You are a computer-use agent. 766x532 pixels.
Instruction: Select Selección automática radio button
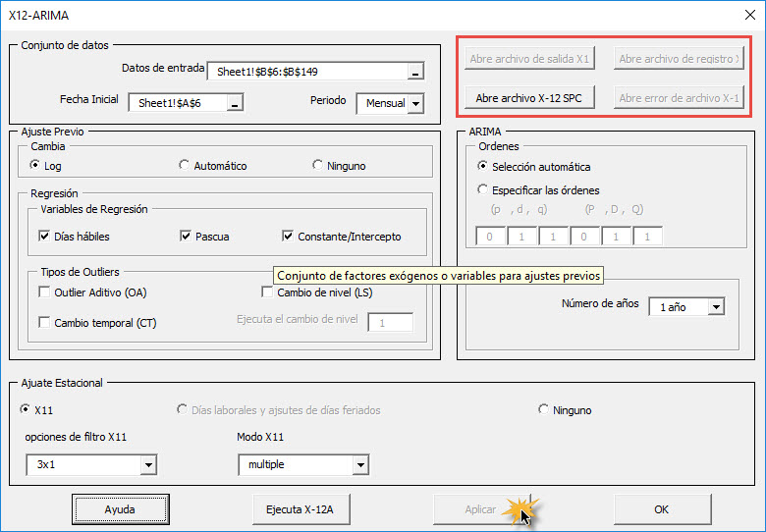[x=482, y=166]
